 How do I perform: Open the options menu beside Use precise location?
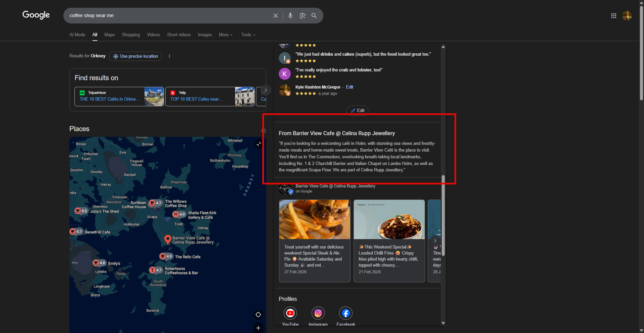click(x=169, y=56)
